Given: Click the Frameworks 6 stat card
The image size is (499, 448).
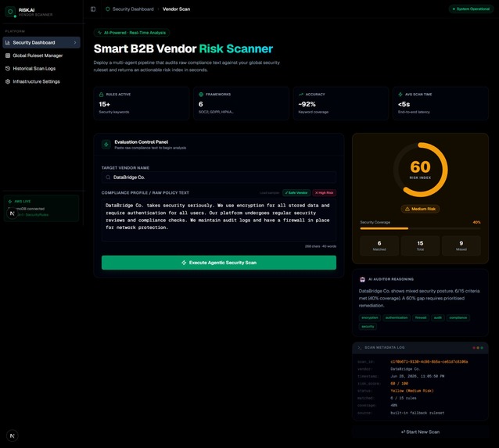Looking at the screenshot, I should [241, 103].
